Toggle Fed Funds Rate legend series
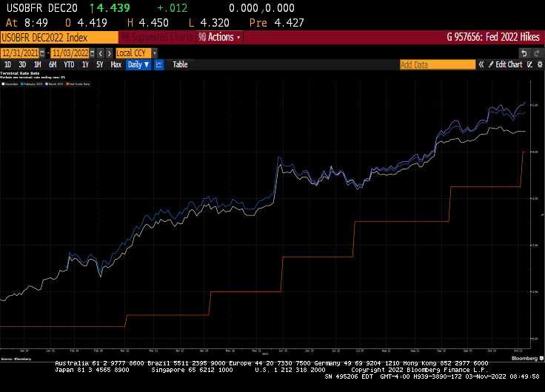This screenshot has height=392, width=545. coord(78,84)
